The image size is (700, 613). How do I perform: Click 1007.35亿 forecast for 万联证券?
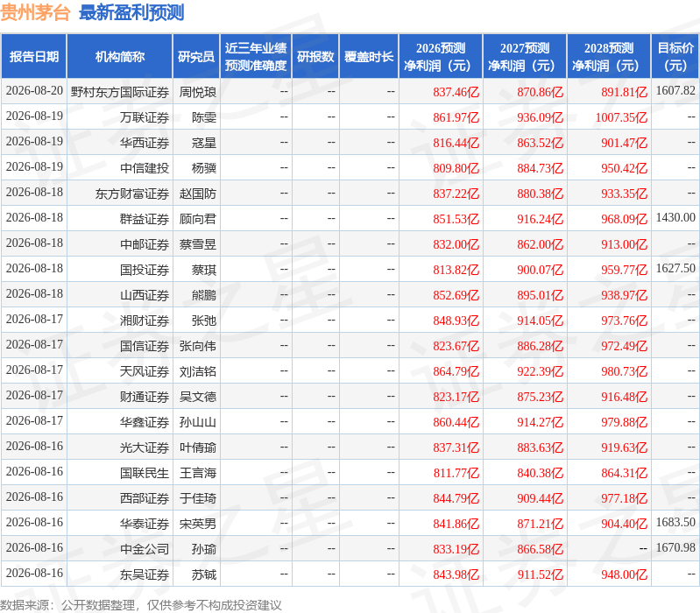[x=621, y=117]
